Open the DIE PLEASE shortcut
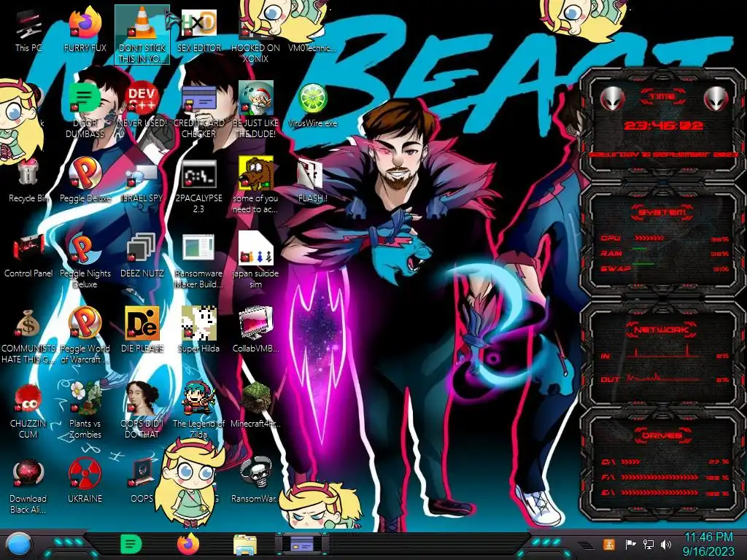The height and width of the screenshot is (560, 747). point(142,330)
